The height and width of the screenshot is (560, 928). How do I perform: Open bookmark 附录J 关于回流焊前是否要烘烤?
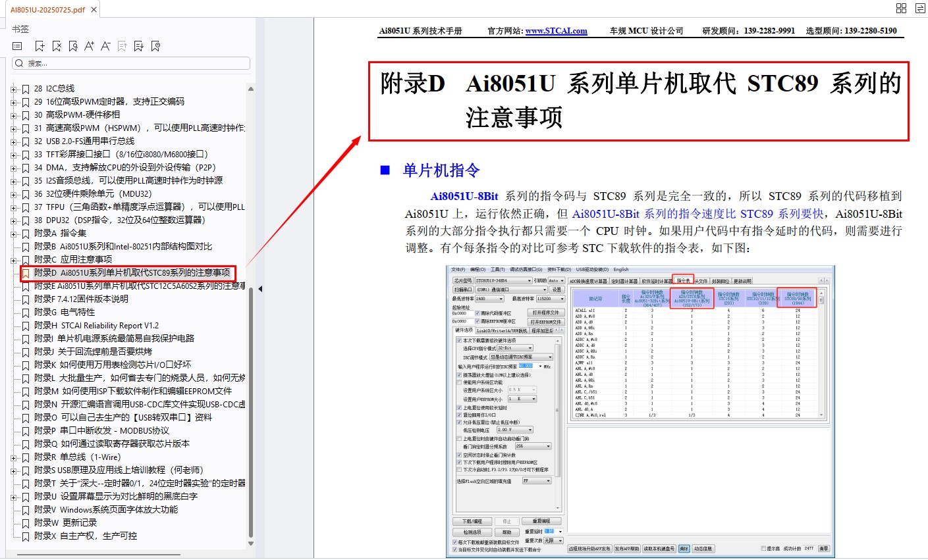(x=93, y=351)
